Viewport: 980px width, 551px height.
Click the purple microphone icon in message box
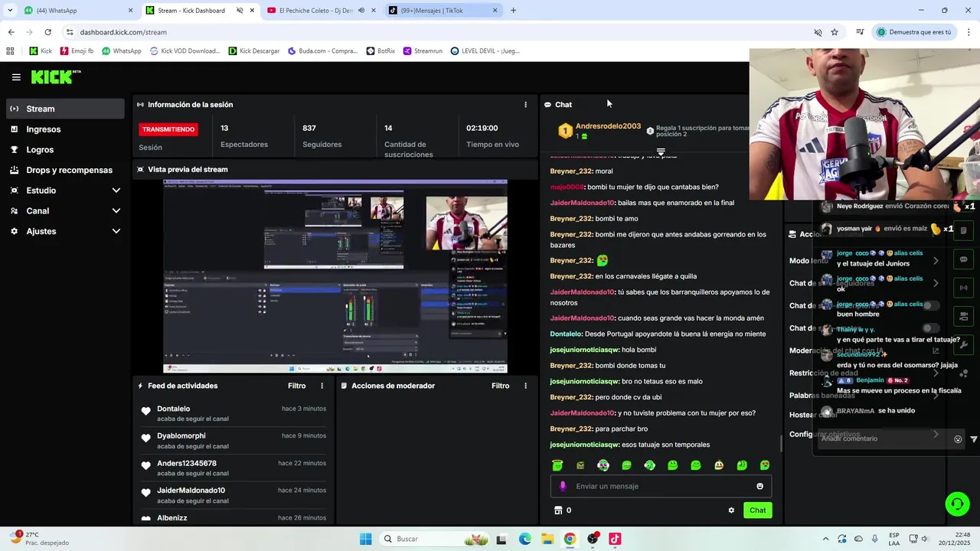pyautogui.click(x=563, y=486)
